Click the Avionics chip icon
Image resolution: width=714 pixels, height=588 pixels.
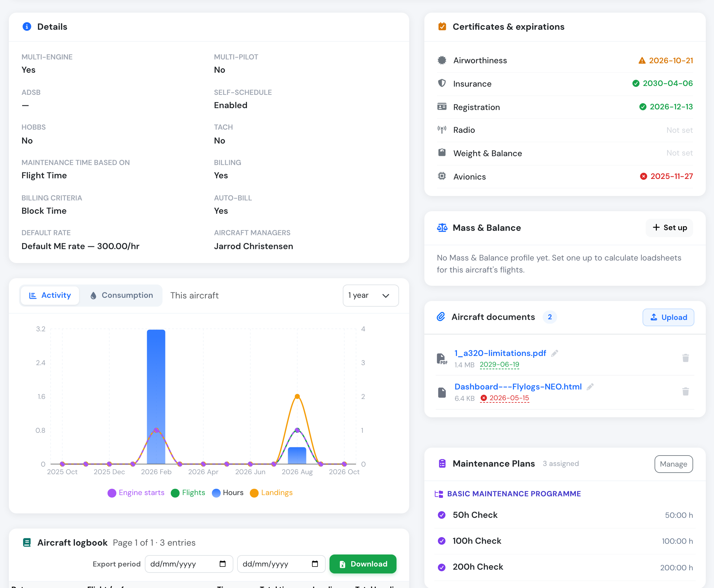click(x=442, y=176)
